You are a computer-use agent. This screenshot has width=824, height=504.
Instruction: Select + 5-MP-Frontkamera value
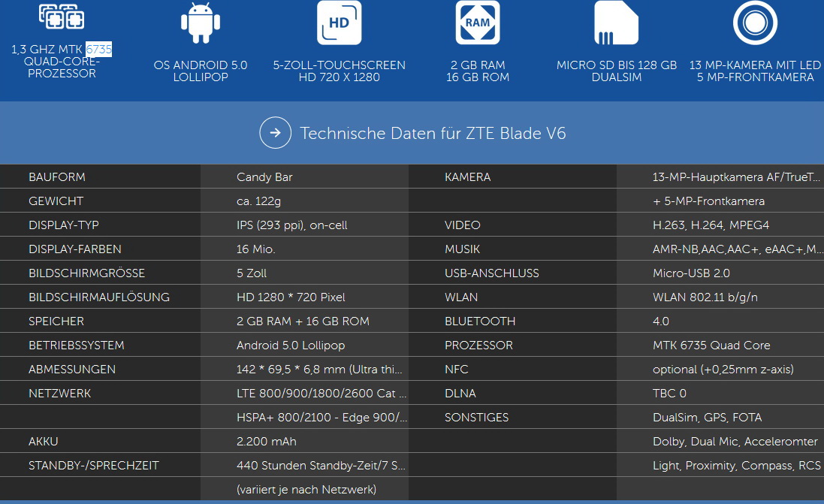point(708,201)
